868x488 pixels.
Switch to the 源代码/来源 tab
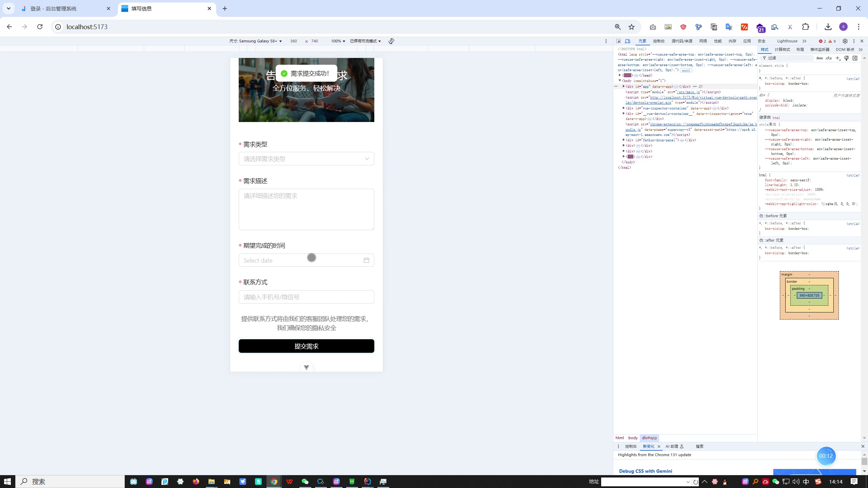pos(682,41)
